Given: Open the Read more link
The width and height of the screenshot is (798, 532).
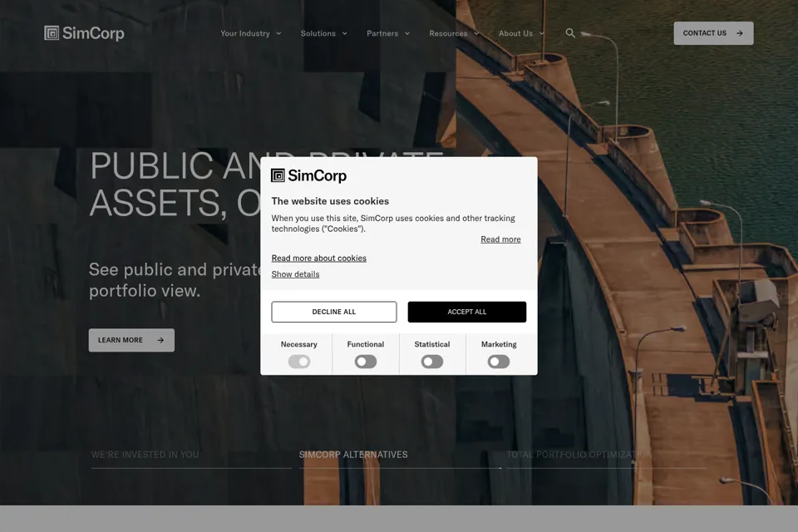Looking at the screenshot, I should click(x=500, y=239).
